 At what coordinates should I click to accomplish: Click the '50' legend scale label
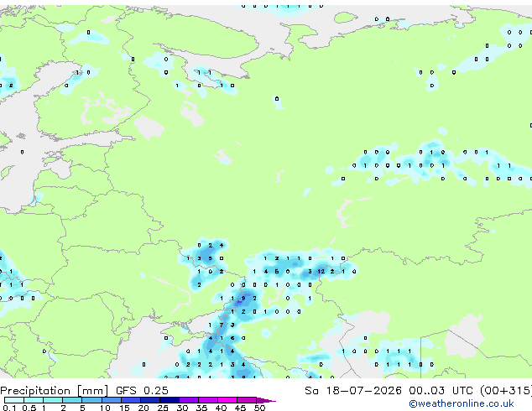point(260,408)
